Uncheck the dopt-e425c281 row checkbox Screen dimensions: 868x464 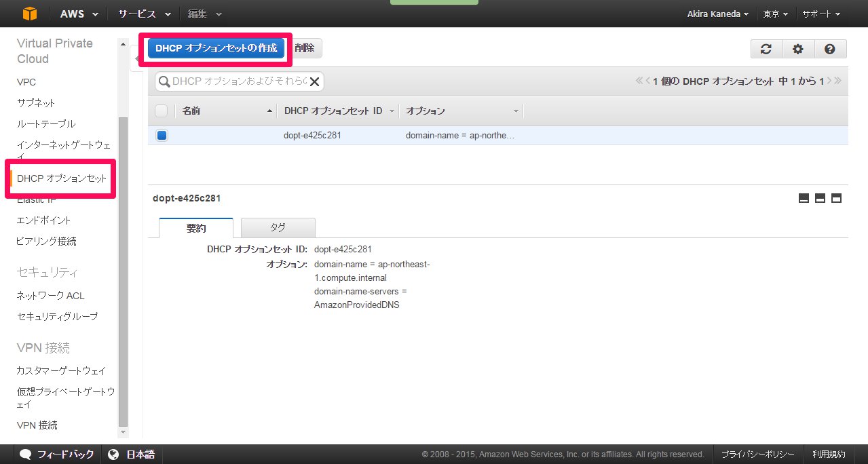162,135
